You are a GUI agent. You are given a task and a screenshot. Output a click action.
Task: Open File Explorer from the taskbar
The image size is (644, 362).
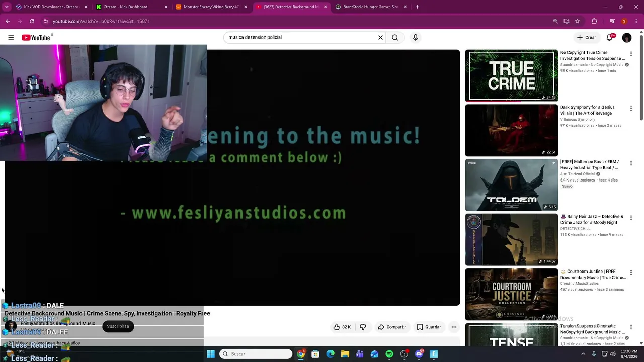pos(345,354)
